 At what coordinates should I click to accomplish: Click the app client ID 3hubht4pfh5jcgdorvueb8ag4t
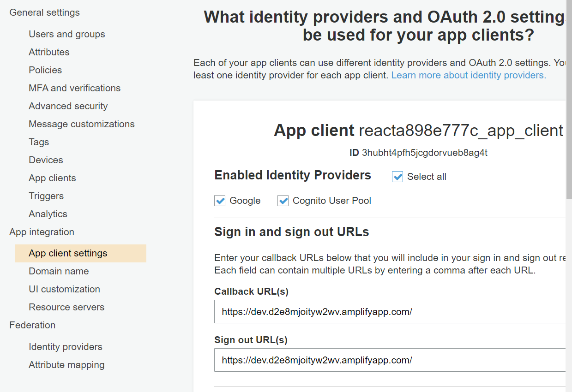(425, 153)
